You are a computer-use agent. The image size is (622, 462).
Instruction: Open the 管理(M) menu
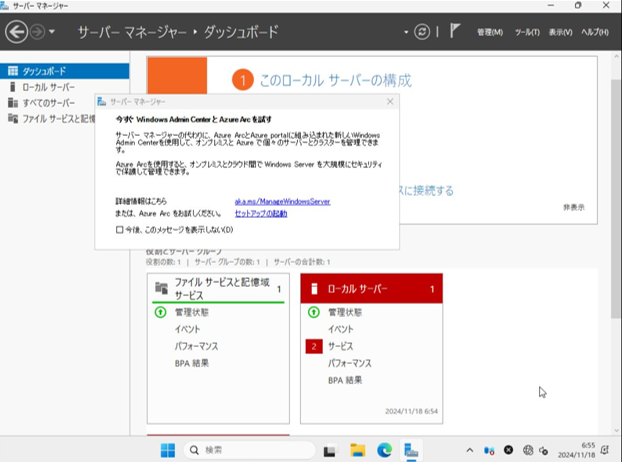click(x=490, y=32)
